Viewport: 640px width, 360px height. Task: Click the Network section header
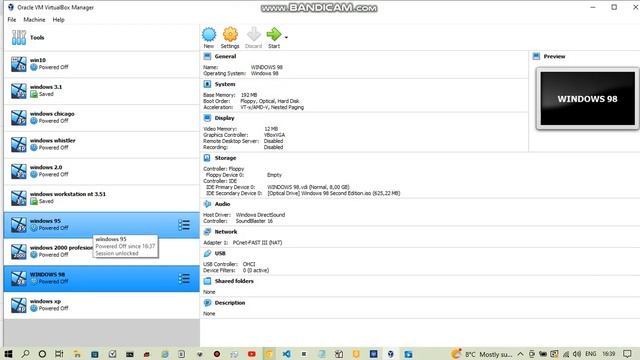[226, 232]
